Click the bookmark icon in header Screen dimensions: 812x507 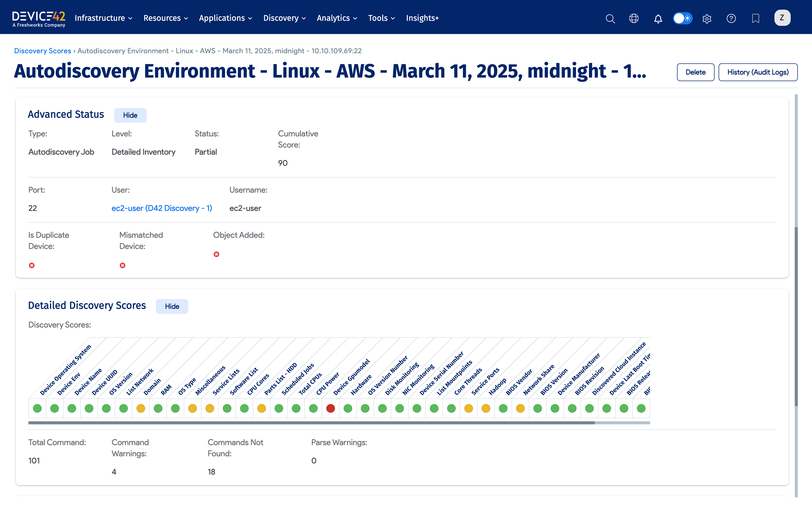pos(755,19)
